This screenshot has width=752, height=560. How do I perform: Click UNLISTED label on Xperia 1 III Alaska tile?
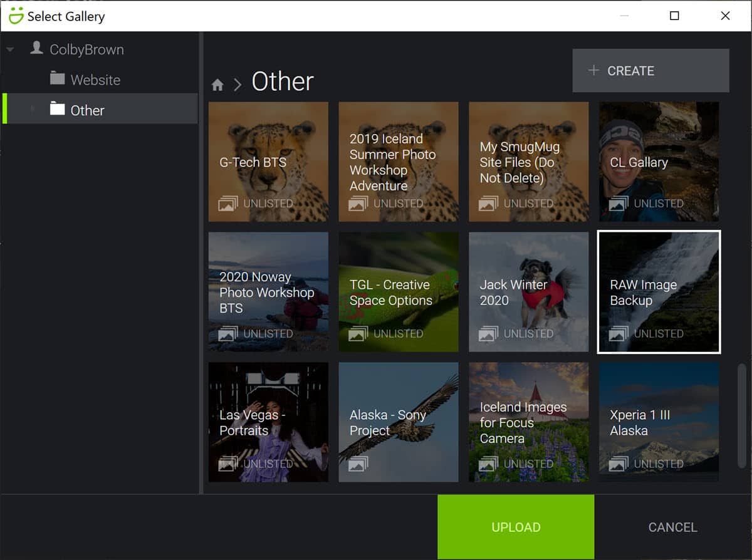[x=659, y=464]
